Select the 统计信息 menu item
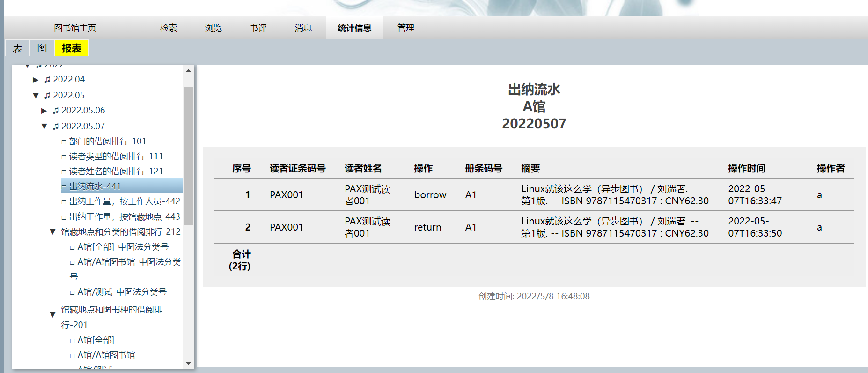This screenshot has width=868, height=373. [354, 28]
